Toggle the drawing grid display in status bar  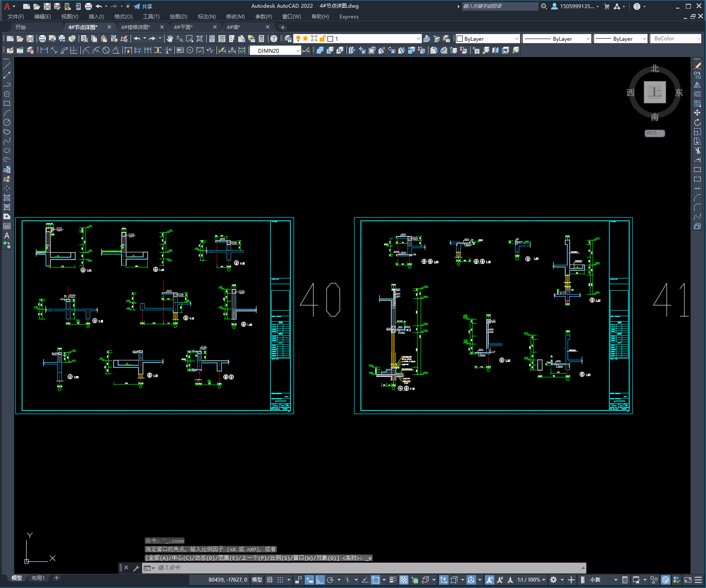[270, 580]
